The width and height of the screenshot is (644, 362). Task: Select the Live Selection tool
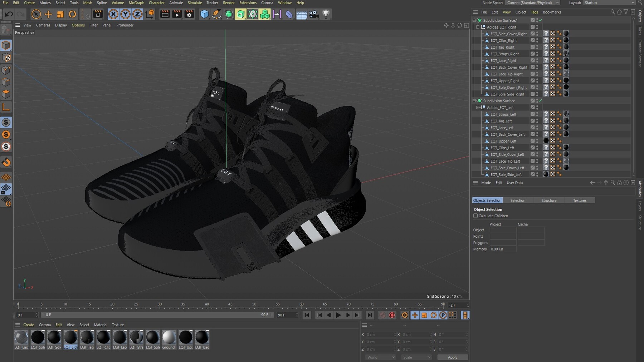(x=36, y=14)
